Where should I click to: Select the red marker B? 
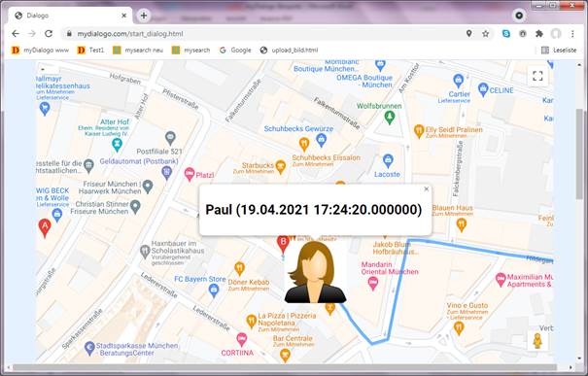(x=283, y=244)
